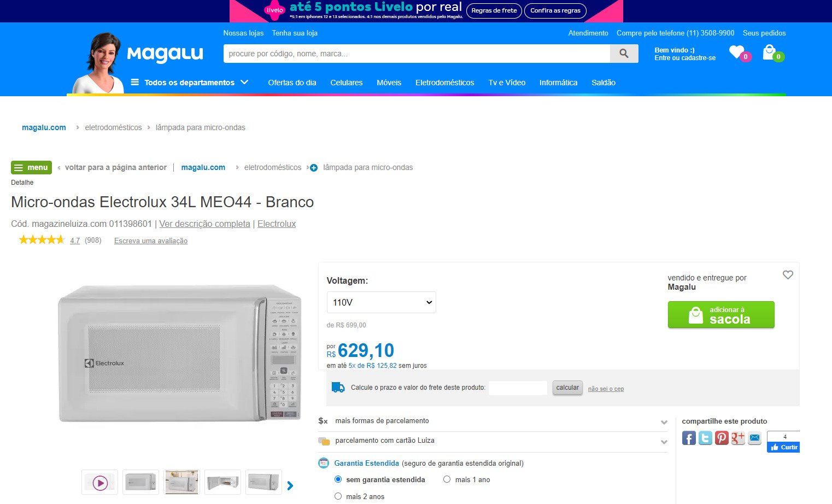The height and width of the screenshot is (504, 832).
Task: Select 'mais 2 anos' warranty option
Action: coord(338,496)
